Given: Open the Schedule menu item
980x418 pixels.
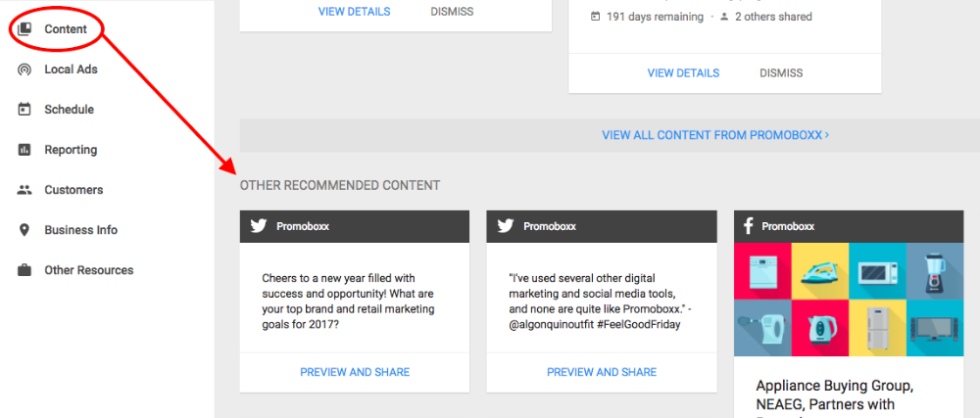Looking at the screenshot, I should 69,110.
